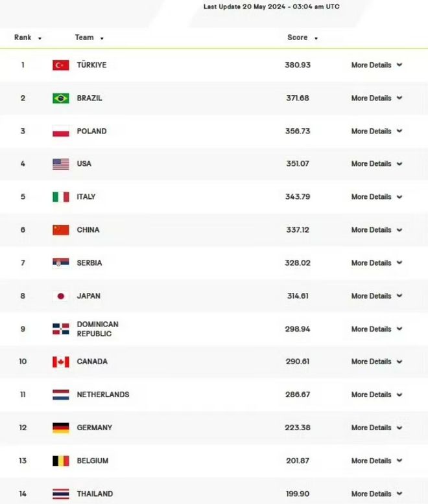Expand More Details for Belgium
428x504 pixels.
[x=377, y=461]
